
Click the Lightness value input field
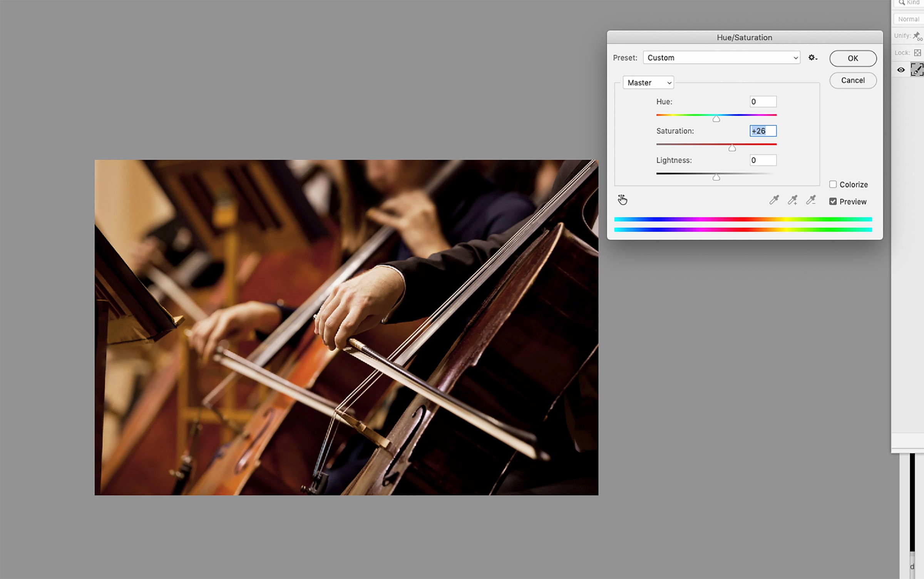[x=763, y=160]
